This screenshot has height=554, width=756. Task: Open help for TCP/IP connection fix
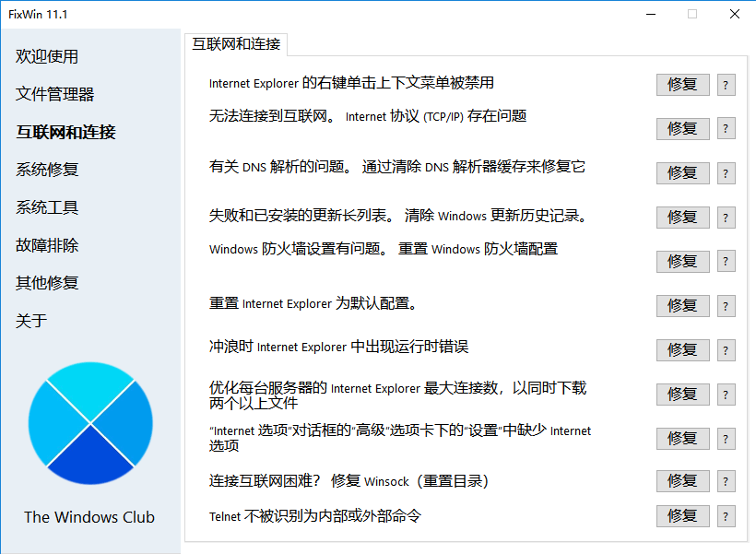point(726,128)
